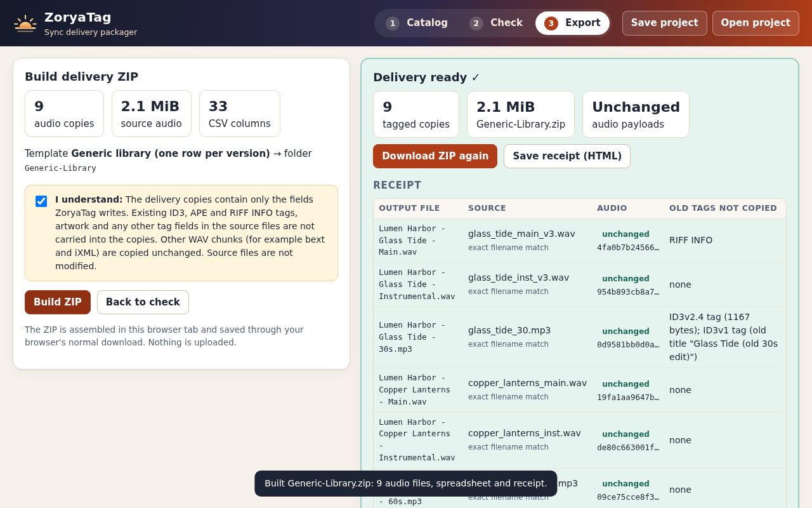812x508 pixels.
Task: Click the Open project button
Action: point(756,23)
